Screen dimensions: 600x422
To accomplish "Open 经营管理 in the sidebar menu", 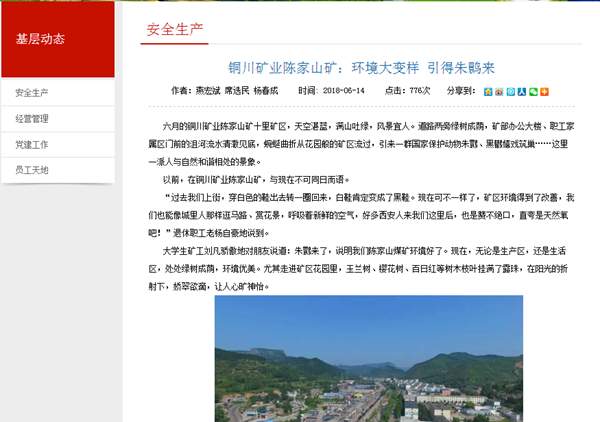I will pyautogui.click(x=32, y=119).
